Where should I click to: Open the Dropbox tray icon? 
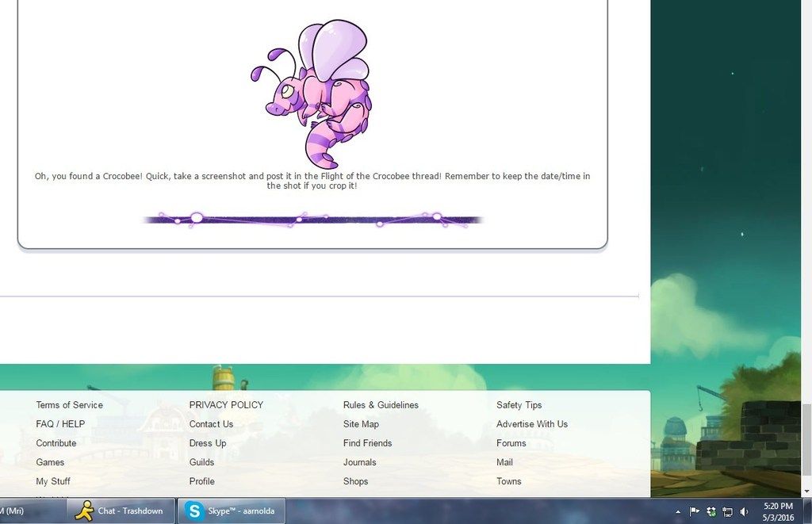[711, 511]
